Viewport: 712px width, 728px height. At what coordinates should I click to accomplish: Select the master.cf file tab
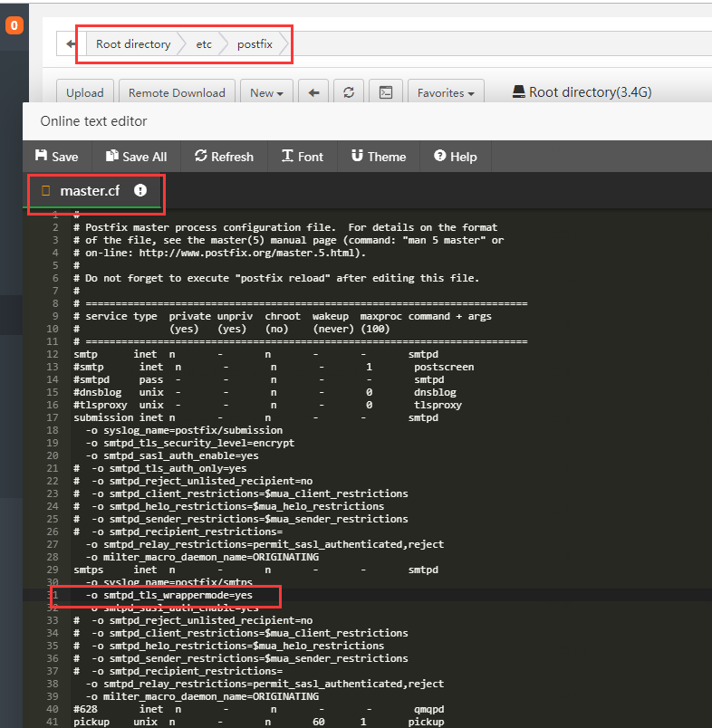click(89, 191)
